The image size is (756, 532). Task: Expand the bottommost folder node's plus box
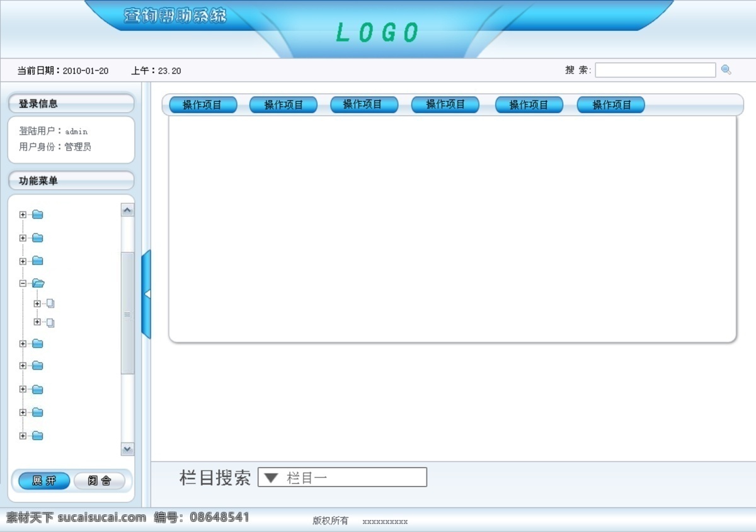[x=23, y=436]
